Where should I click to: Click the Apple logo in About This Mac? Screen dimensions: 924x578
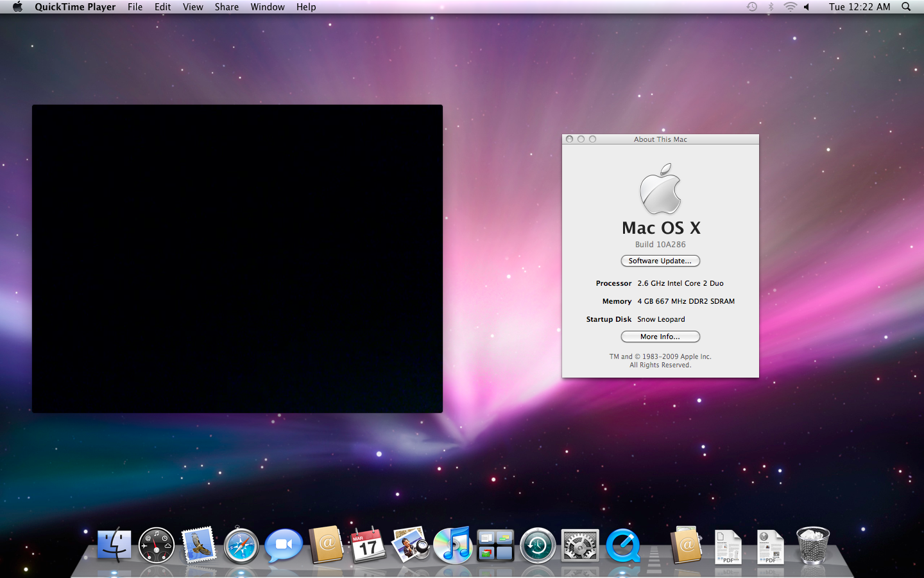tap(660, 188)
